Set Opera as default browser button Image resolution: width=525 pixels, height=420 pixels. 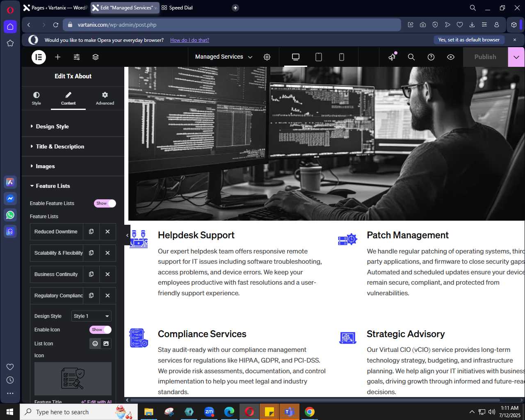tap(469, 40)
